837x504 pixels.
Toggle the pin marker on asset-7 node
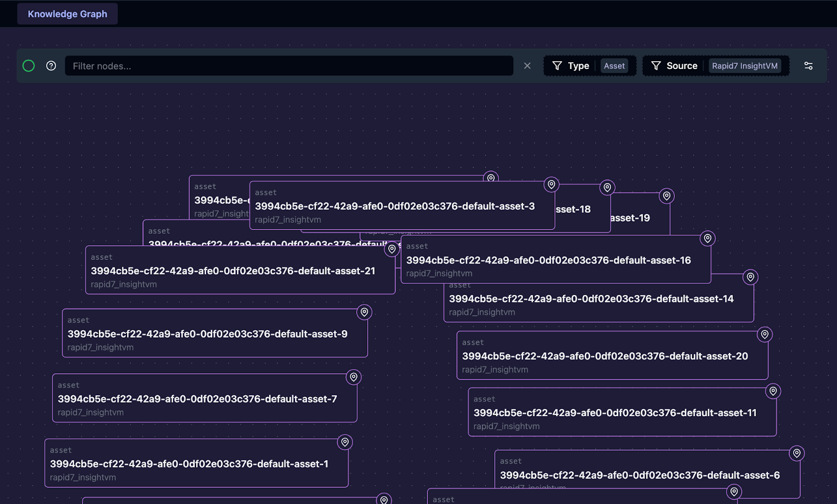click(x=354, y=376)
